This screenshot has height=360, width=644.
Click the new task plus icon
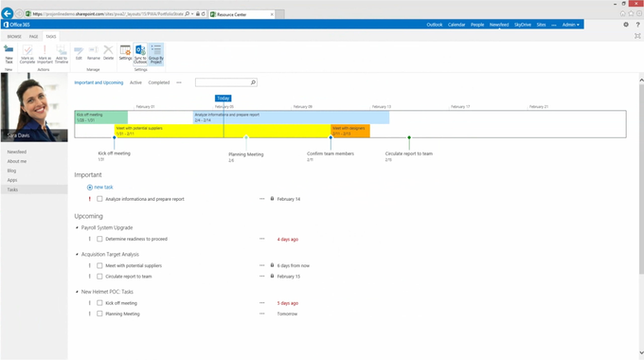point(90,188)
